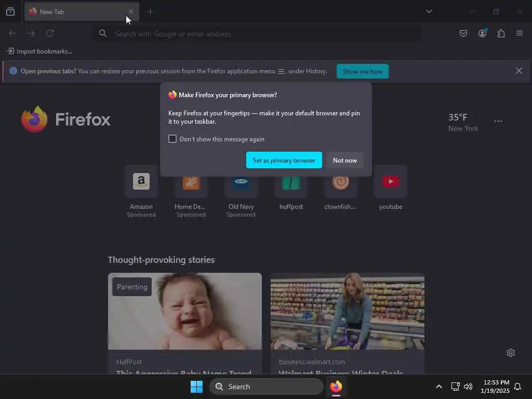
Task: Open the notification bell in the taskbar
Action: pyautogui.click(x=517, y=387)
